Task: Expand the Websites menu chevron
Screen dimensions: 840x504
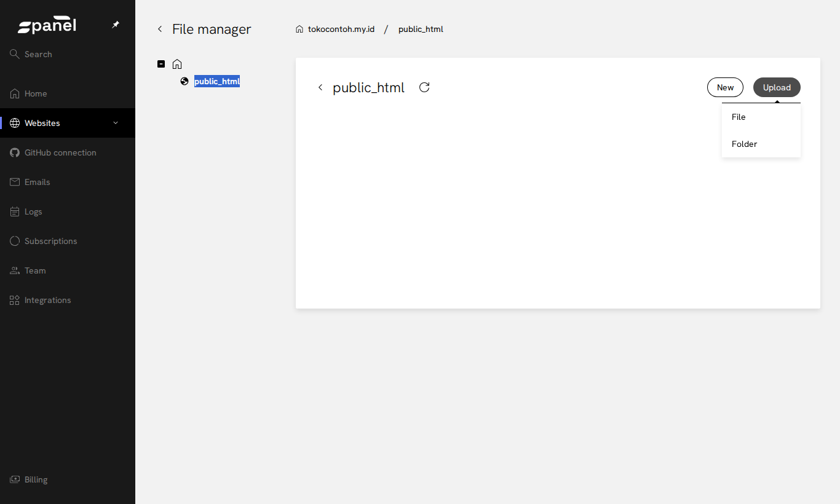Action: tap(116, 123)
